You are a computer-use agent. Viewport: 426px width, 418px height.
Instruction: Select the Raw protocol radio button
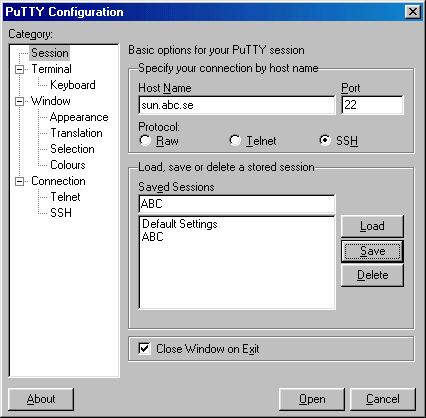click(x=145, y=140)
